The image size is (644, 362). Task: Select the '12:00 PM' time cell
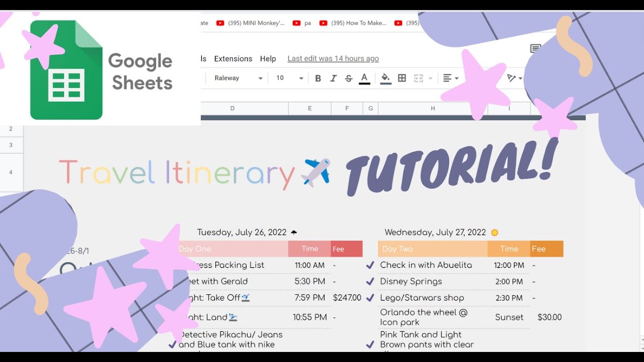coord(509,265)
